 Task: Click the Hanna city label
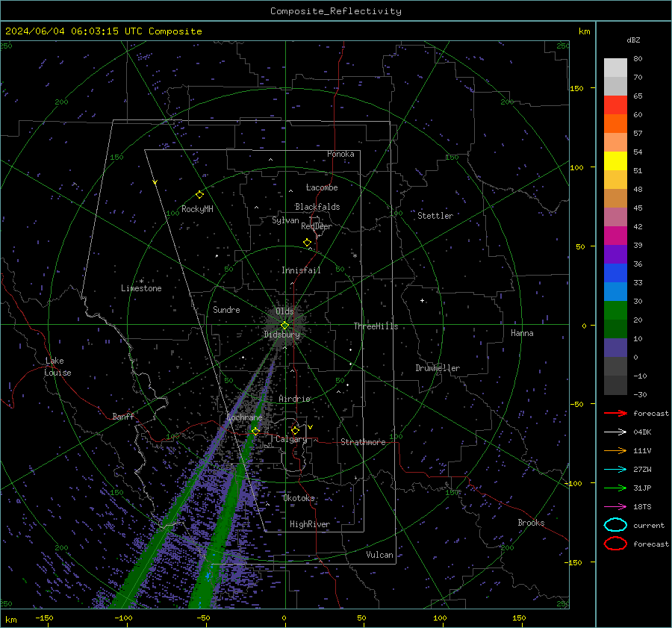click(522, 333)
